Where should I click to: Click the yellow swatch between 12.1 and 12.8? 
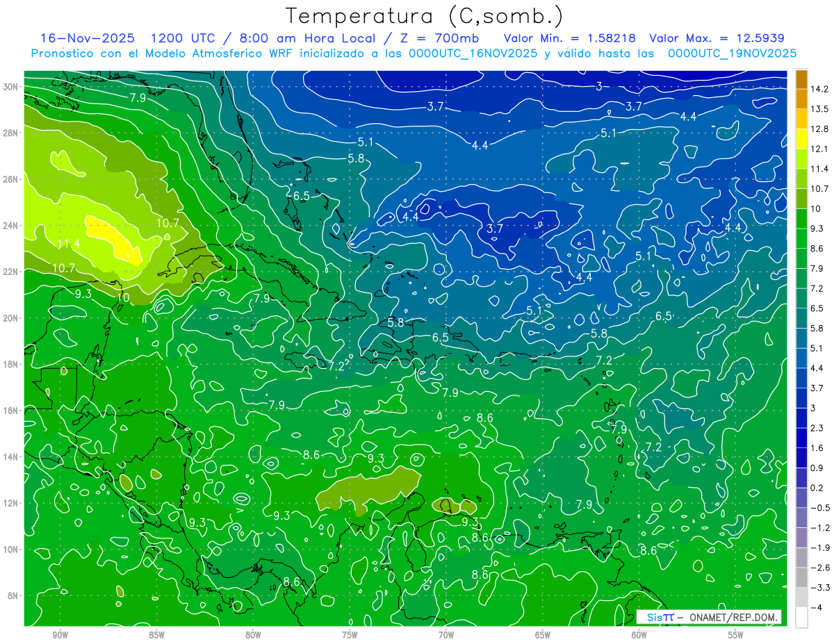pos(801,138)
